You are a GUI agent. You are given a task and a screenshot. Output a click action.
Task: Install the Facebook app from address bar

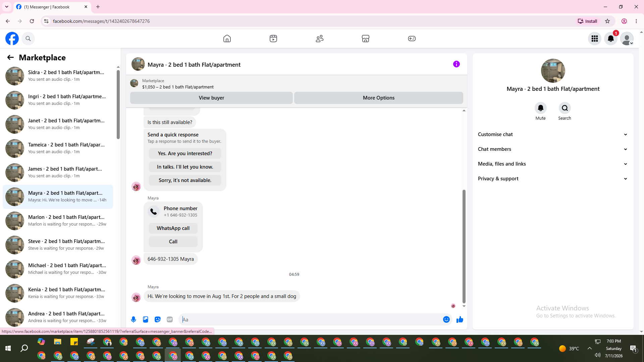pyautogui.click(x=587, y=21)
